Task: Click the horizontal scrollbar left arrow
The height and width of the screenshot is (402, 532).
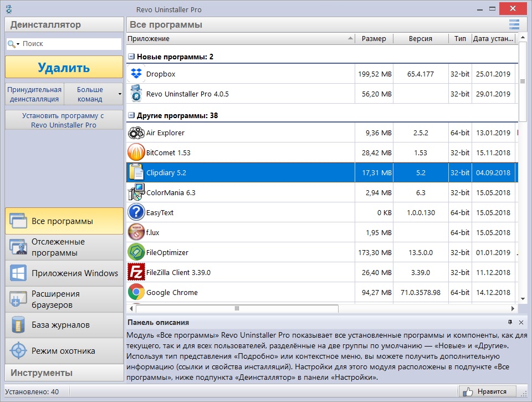Action: (131, 308)
